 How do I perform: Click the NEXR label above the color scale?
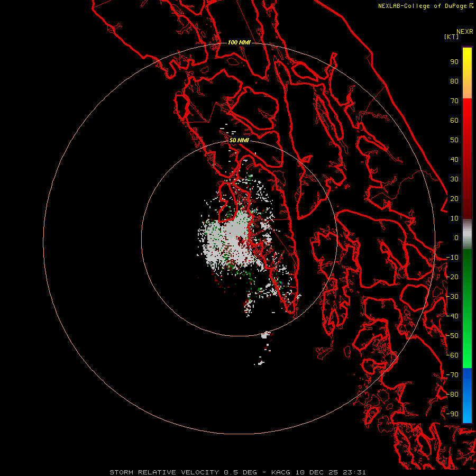[x=465, y=32]
